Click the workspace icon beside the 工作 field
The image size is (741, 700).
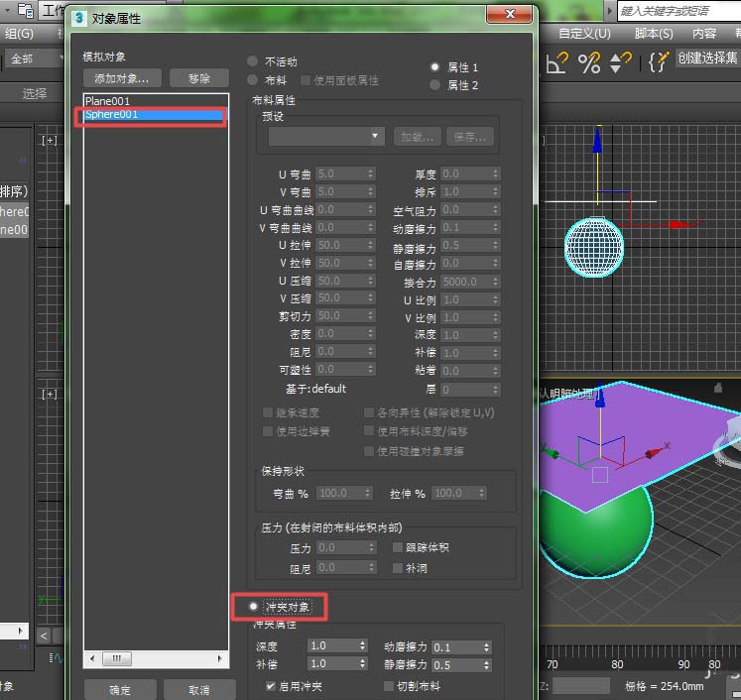(x=26, y=10)
